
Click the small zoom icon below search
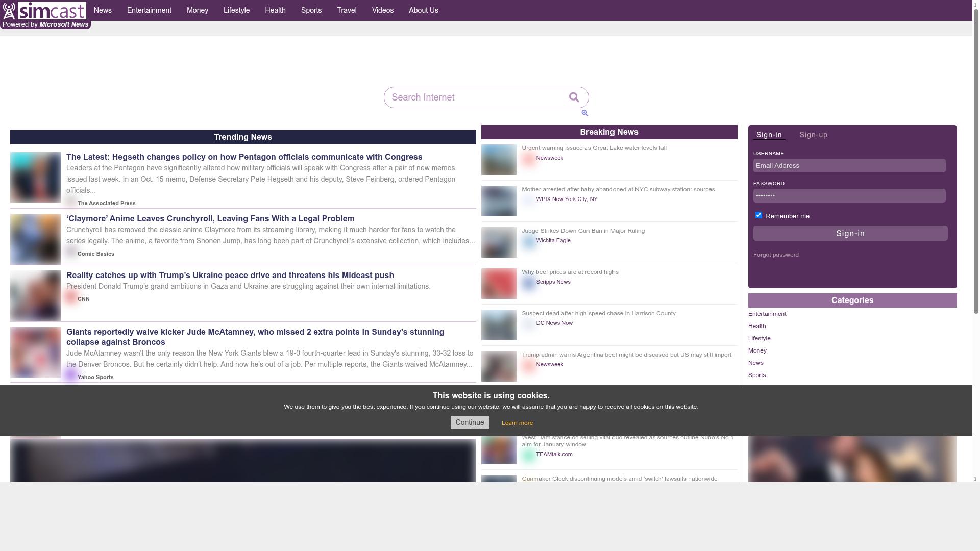coord(585,113)
